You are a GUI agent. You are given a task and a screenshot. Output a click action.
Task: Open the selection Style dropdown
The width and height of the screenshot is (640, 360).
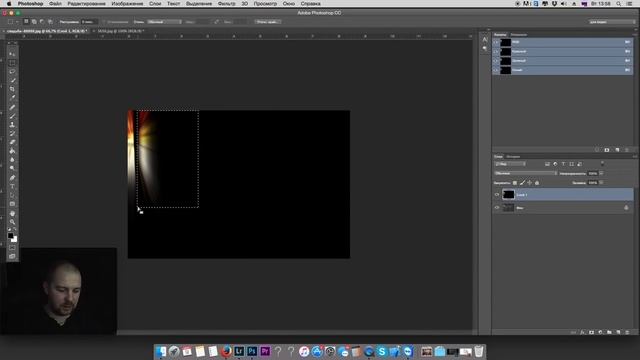click(164, 22)
